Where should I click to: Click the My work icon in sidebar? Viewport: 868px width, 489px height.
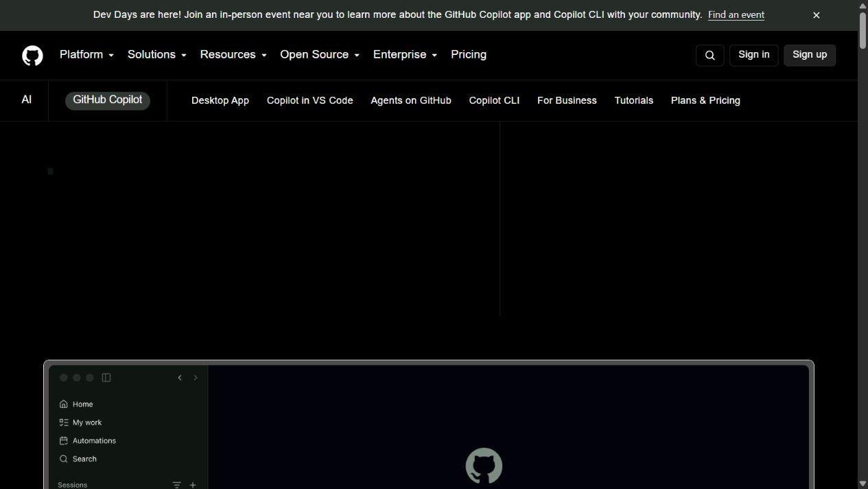[x=64, y=422]
